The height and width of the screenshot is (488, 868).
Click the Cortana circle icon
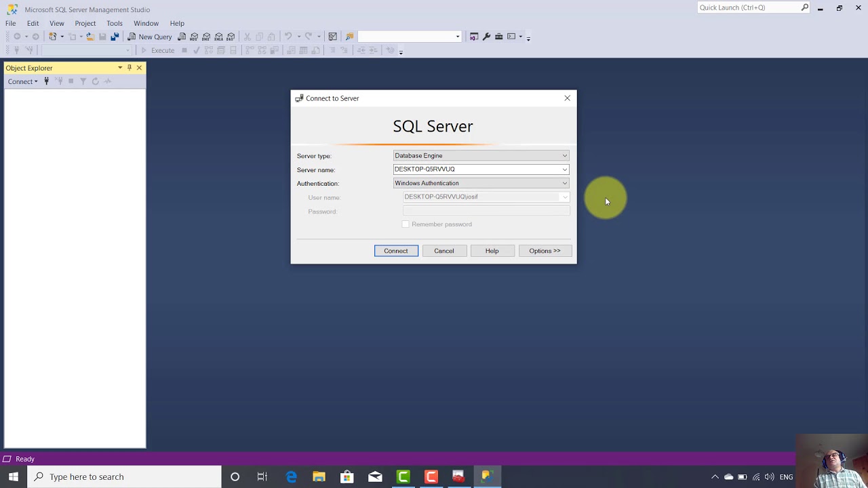click(235, 476)
